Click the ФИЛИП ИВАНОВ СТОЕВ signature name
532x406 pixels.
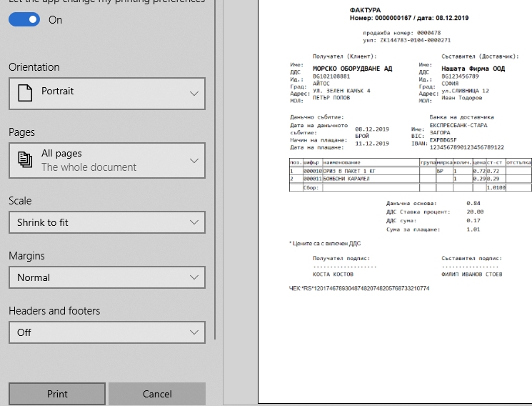click(471, 274)
